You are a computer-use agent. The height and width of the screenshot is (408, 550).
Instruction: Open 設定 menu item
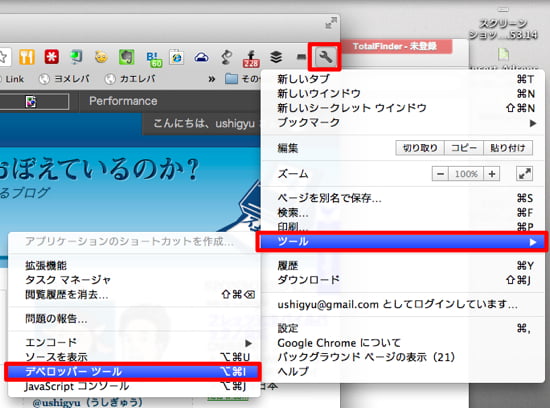403,328
